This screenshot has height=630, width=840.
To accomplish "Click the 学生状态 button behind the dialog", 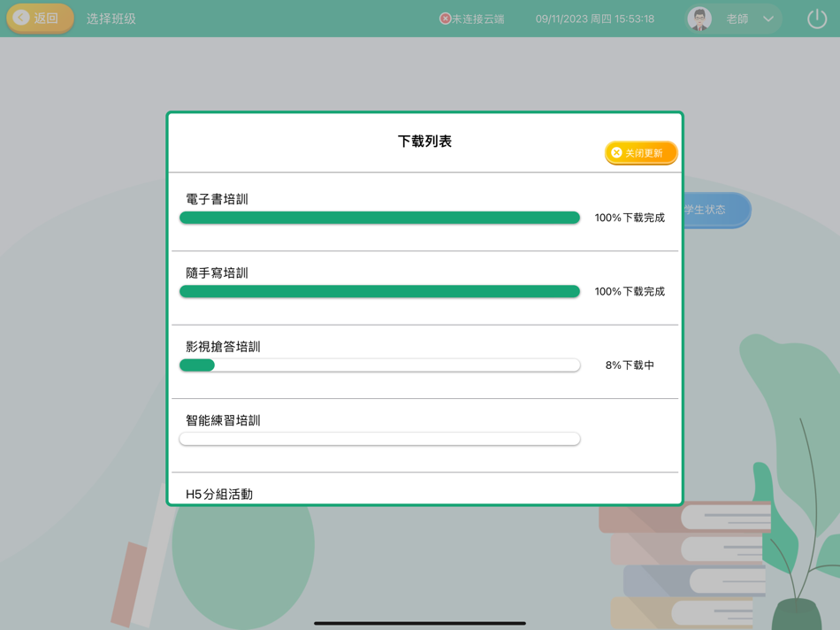I will [715, 210].
